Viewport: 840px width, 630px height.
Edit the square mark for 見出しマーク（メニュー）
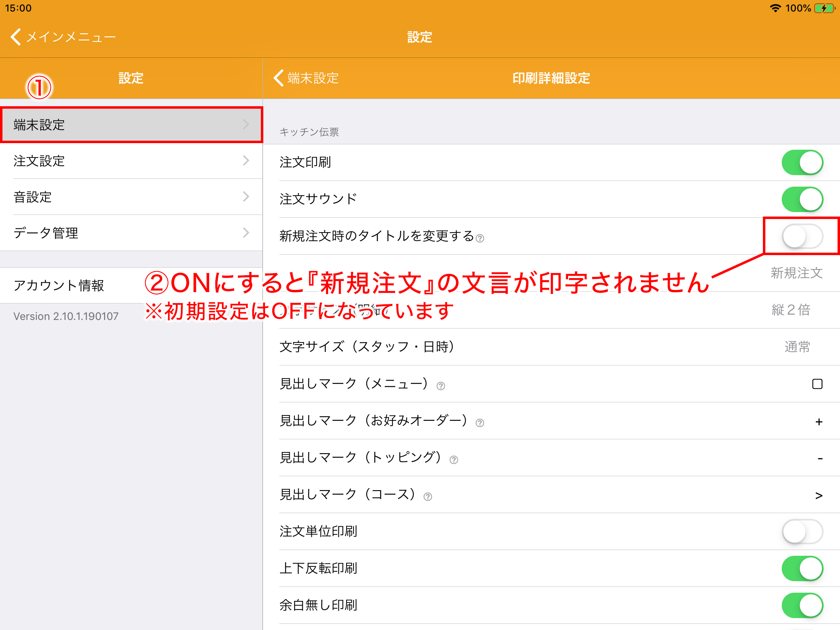[817, 384]
